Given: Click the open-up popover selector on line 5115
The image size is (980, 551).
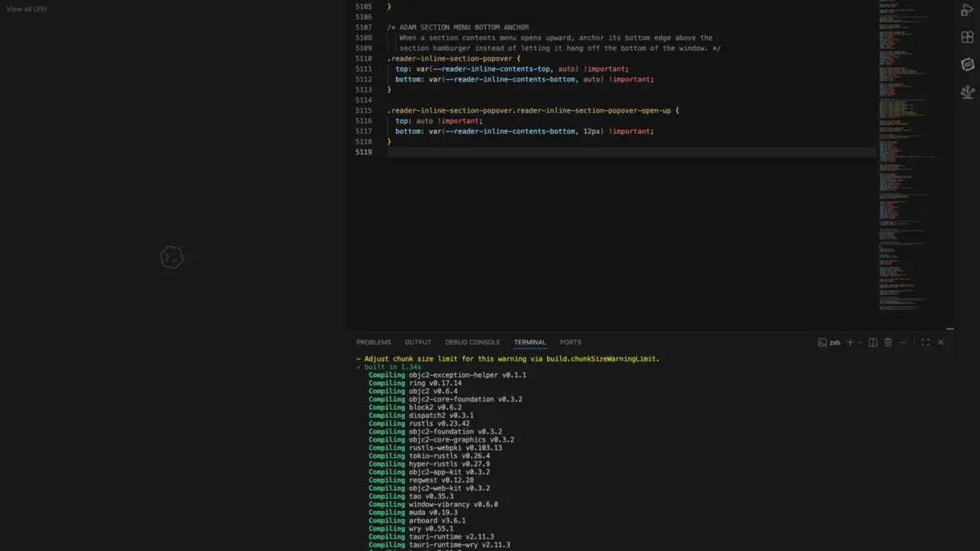Looking at the screenshot, I should click(530, 111).
